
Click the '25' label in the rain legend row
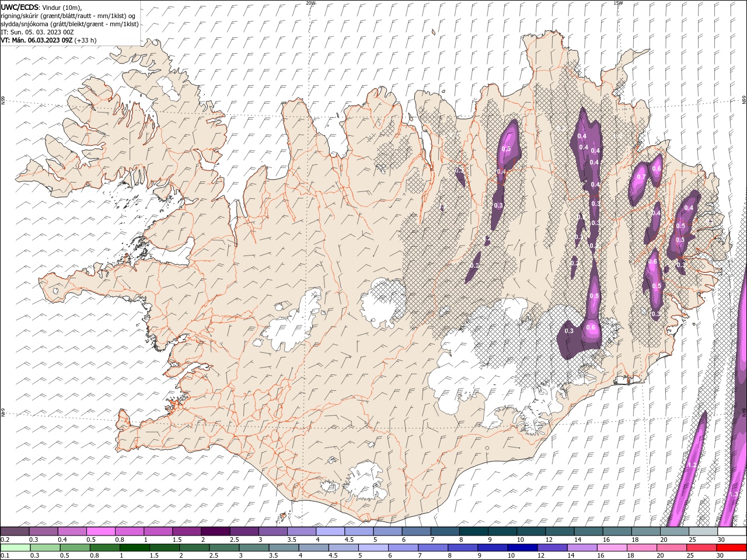coord(690,556)
